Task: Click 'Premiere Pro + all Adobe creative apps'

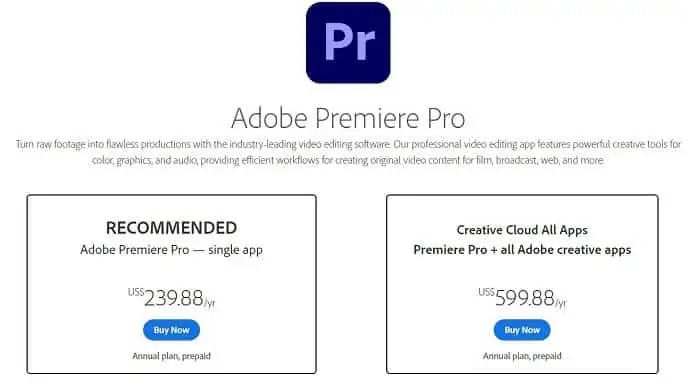Action: tap(522, 250)
